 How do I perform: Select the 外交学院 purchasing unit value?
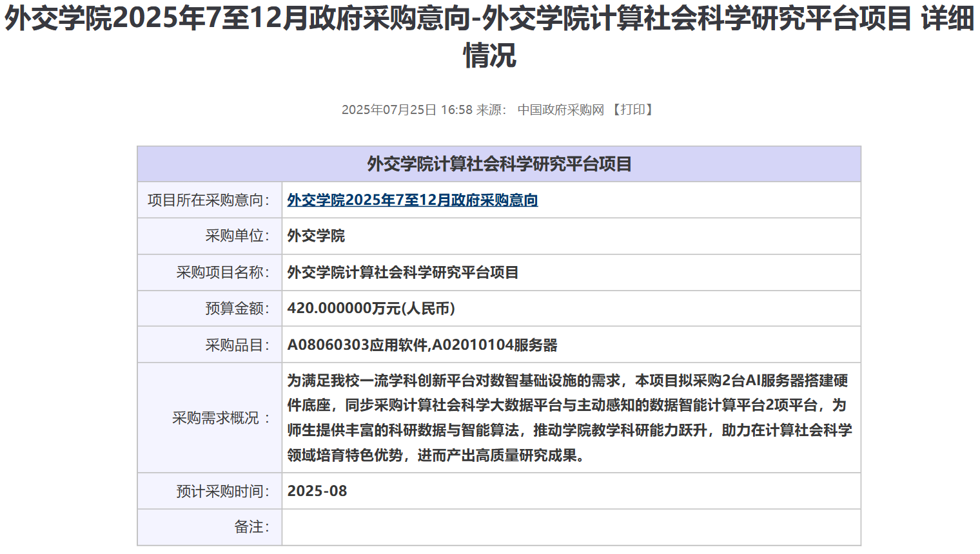[316, 236]
